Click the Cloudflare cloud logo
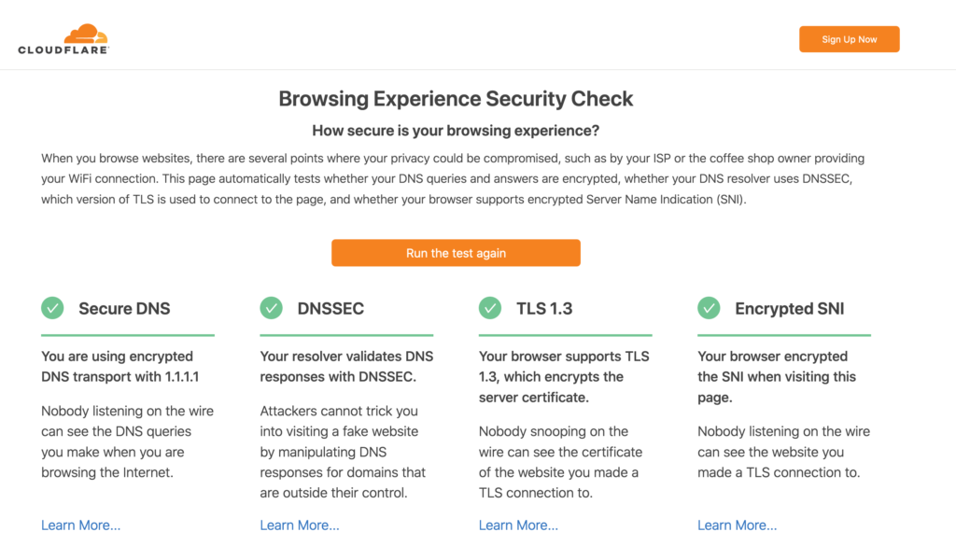Image resolution: width=956 pixels, height=560 pixels. 86,34
